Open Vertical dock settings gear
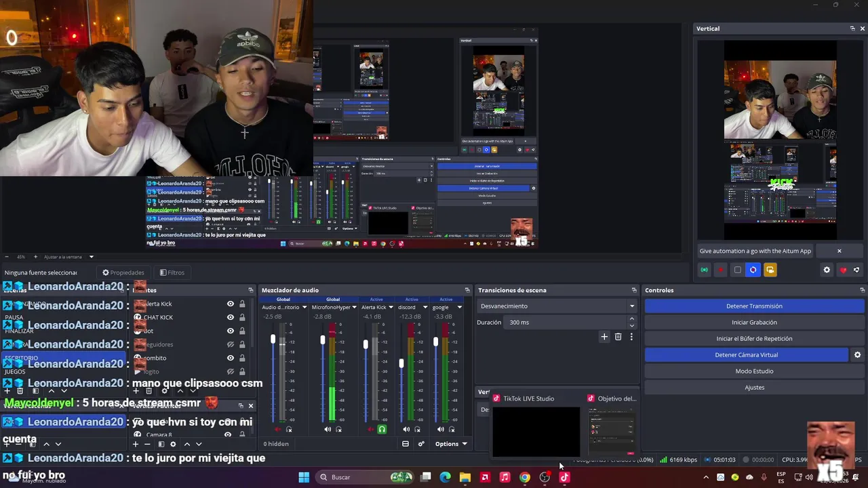The height and width of the screenshot is (488, 868). click(x=827, y=270)
